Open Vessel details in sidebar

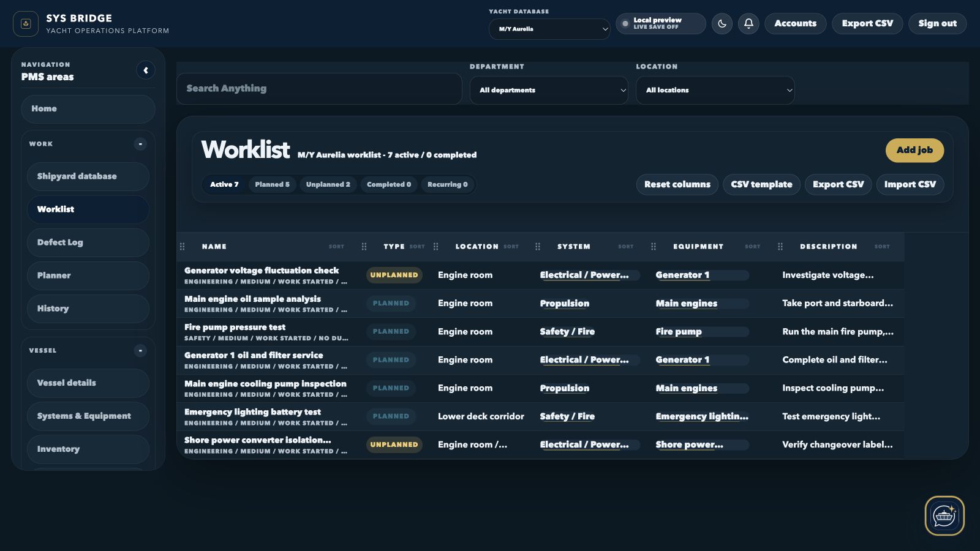click(88, 383)
